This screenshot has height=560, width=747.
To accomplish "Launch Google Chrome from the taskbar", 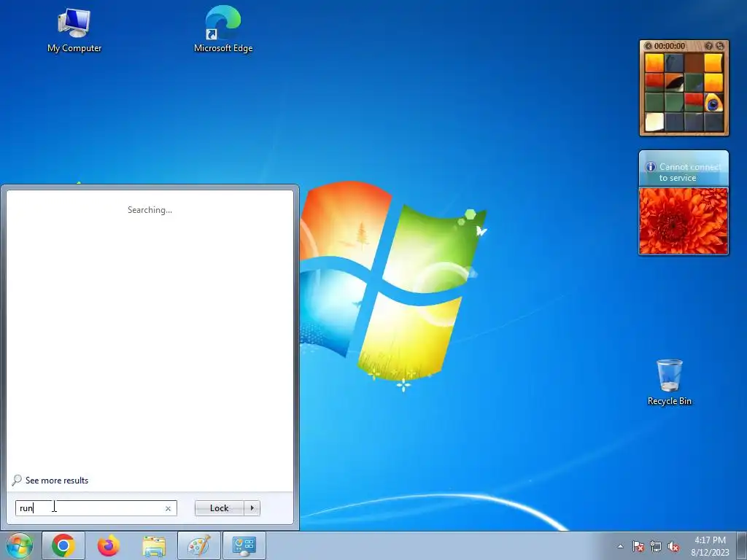I will coord(63,545).
